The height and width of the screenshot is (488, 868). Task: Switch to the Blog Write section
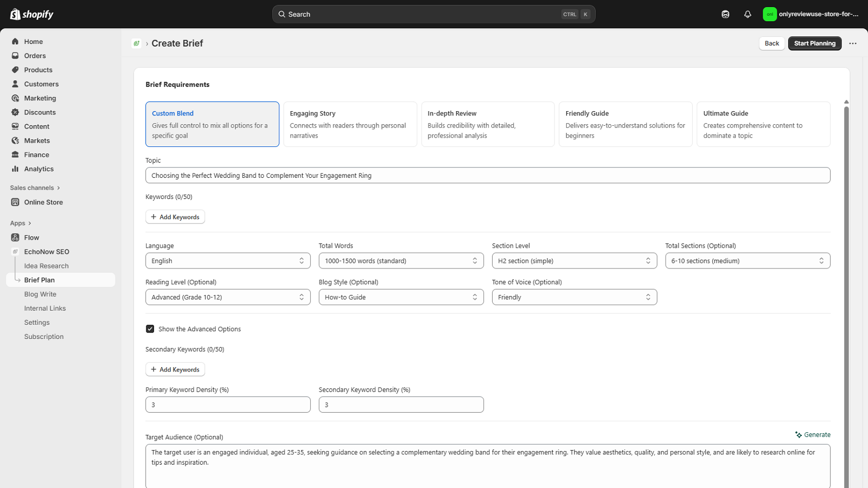[40, 294]
